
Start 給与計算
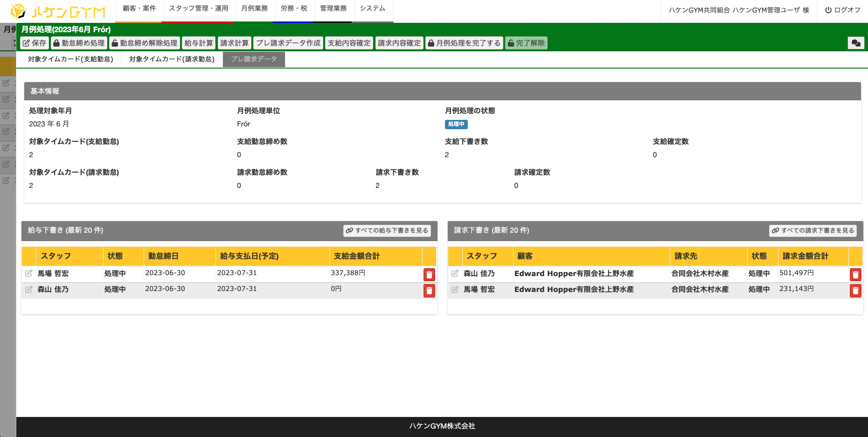point(199,43)
